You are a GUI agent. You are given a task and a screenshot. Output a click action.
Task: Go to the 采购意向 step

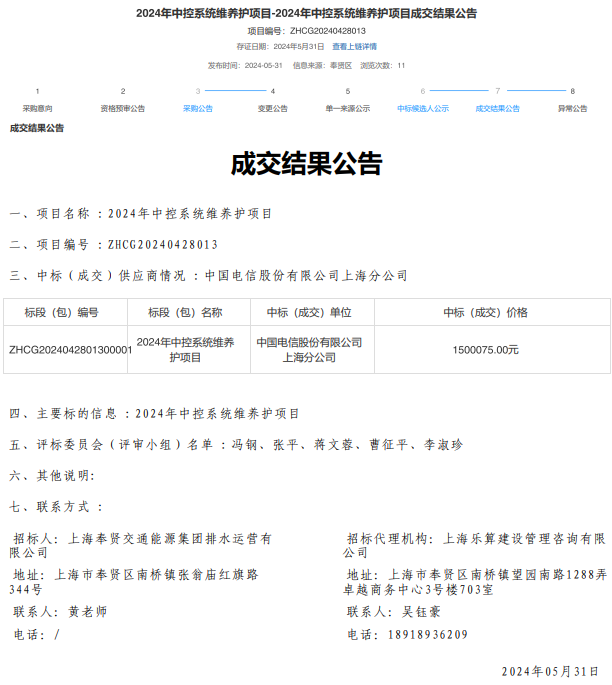point(37,108)
